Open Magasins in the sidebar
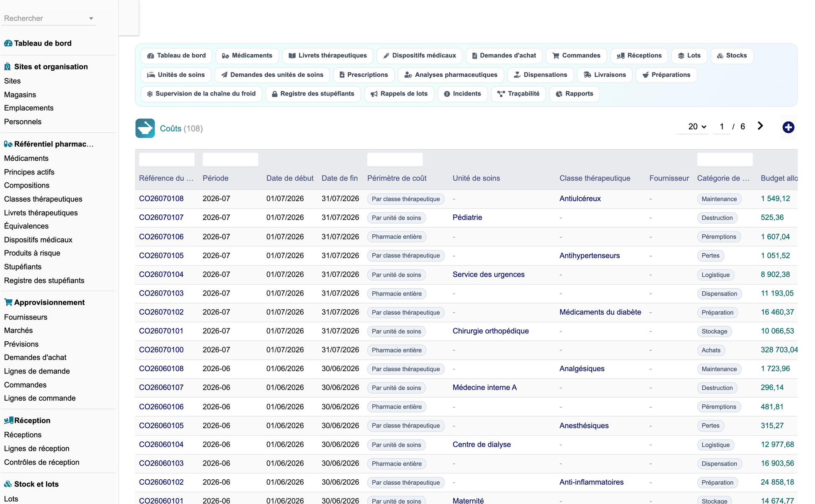The height and width of the screenshot is (504, 815). [20, 95]
